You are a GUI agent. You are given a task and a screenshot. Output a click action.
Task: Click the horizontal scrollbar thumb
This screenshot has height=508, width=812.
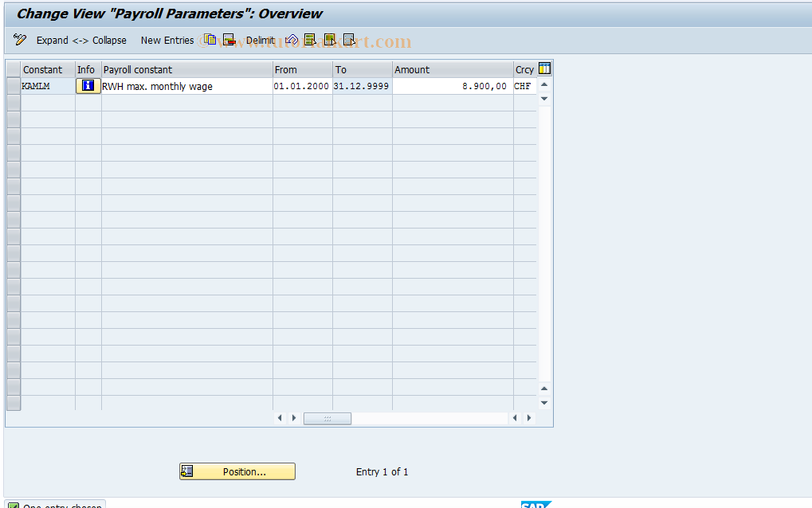328,418
